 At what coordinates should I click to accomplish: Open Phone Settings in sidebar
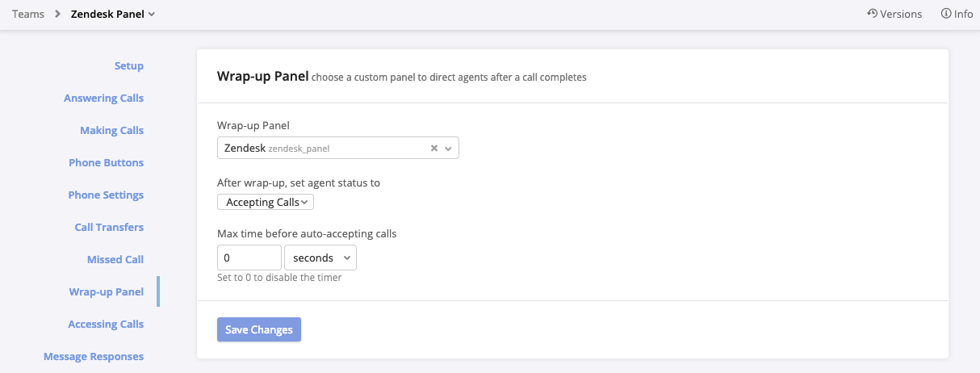(106, 195)
